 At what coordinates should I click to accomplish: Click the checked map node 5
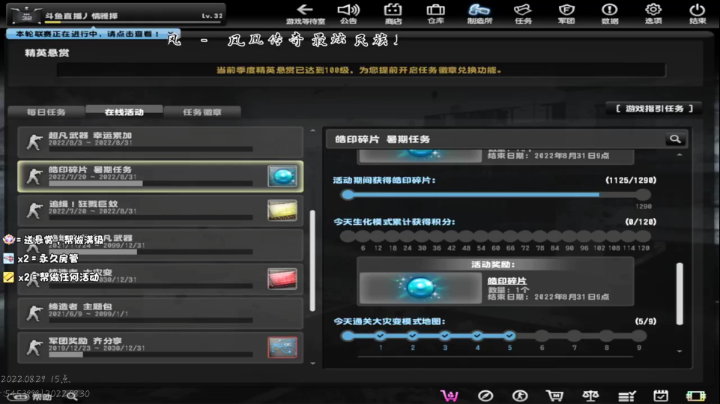pyautogui.click(x=510, y=336)
